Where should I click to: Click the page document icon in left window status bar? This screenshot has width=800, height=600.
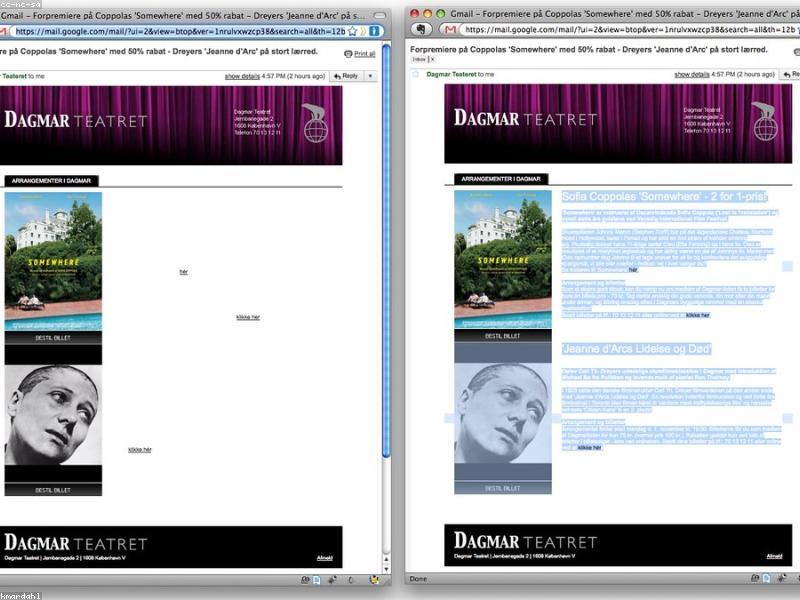[317, 580]
